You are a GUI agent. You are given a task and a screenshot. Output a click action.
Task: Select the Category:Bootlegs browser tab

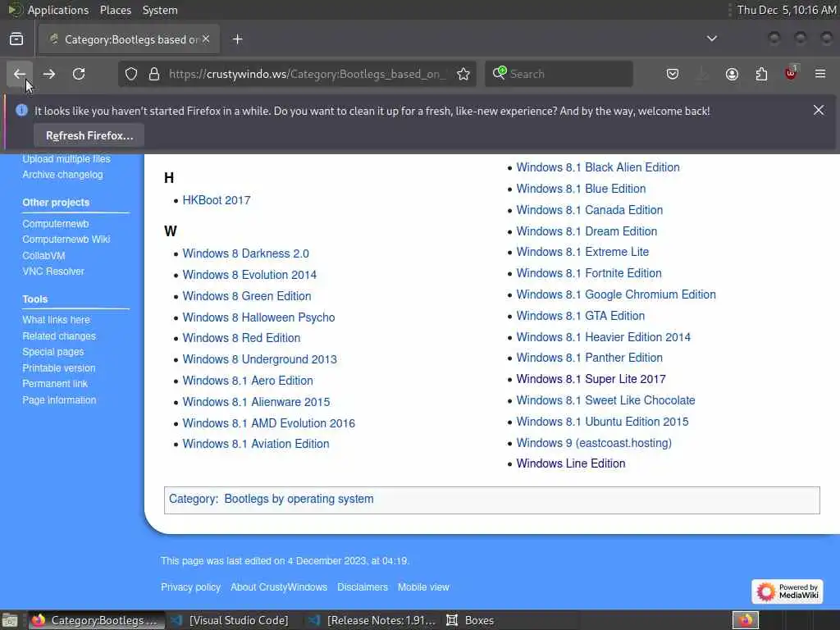pos(129,39)
